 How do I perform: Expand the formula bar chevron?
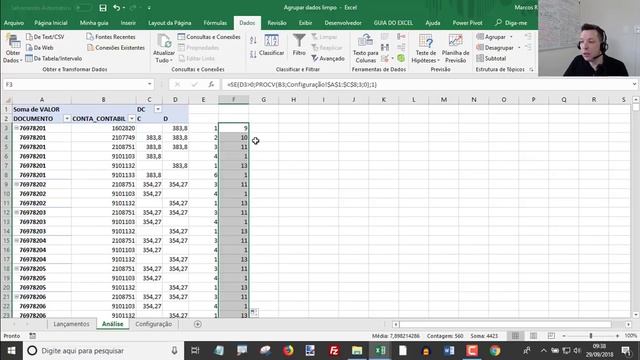634,84
